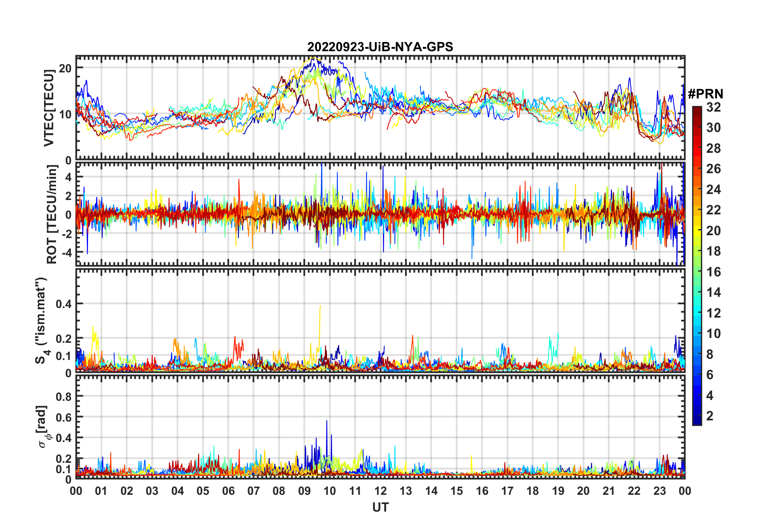Image resolution: width=761 pixels, height=532 pixels.
Task: Select the 2 label on the PRN colorbar
Action: (710, 416)
